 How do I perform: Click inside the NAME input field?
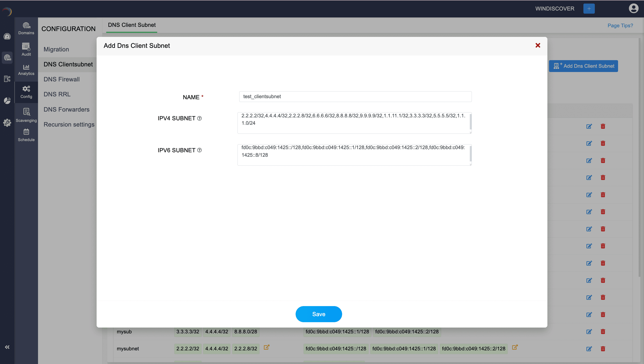coord(355,97)
